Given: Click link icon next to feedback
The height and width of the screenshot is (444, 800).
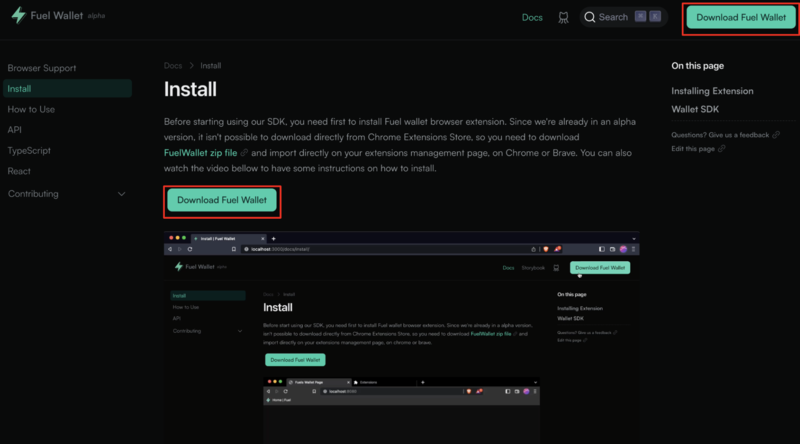Looking at the screenshot, I should (x=776, y=135).
